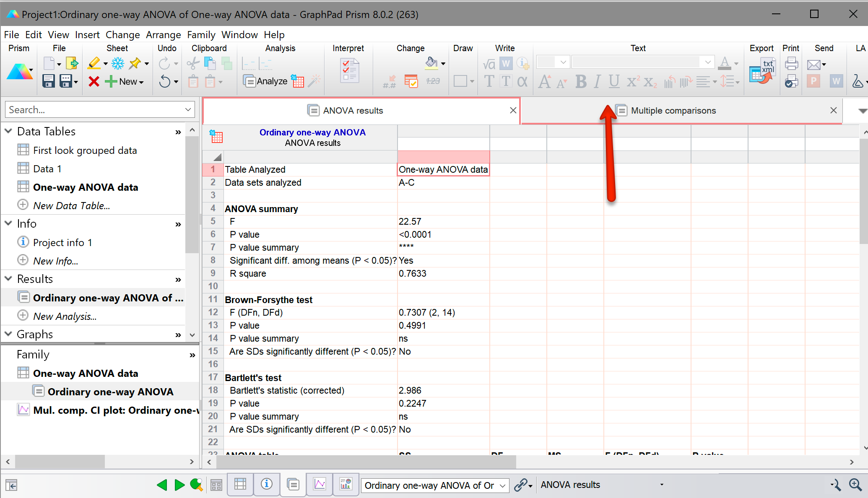Open the Interpret checklist icon
The height and width of the screenshot is (498, 868).
click(349, 71)
